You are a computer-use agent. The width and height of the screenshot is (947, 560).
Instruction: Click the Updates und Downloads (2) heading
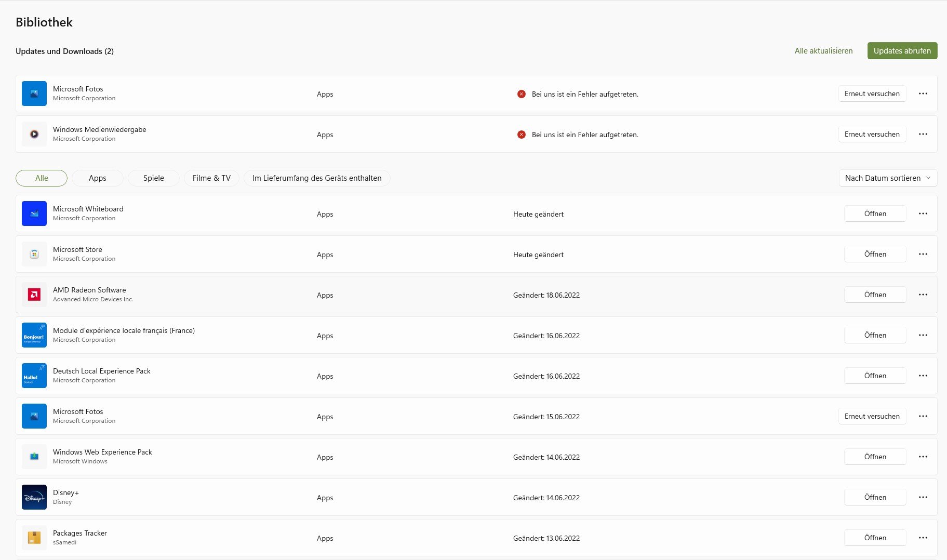(64, 51)
